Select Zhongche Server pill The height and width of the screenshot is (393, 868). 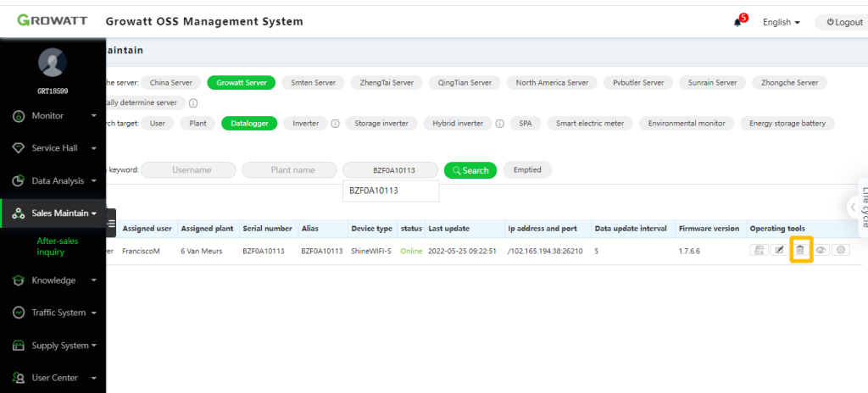[789, 82]
